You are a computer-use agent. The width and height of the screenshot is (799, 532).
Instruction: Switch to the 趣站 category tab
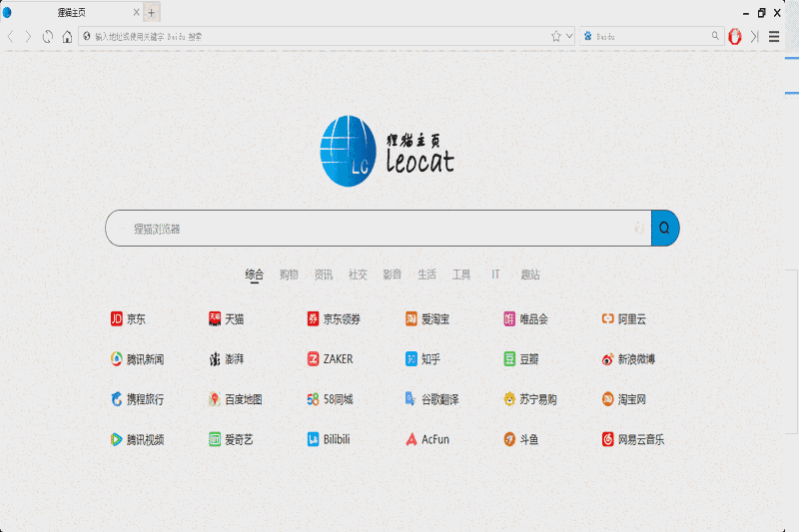tap(530, 274)
